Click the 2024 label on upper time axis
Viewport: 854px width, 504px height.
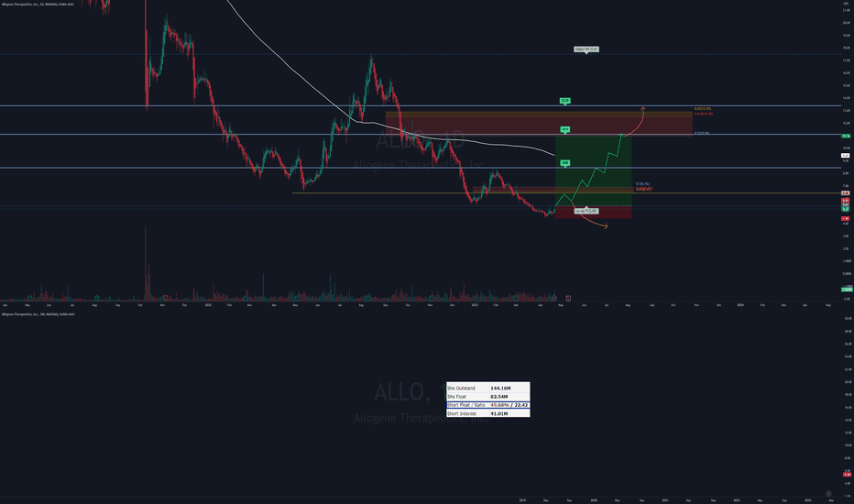click(x=740, y=305)
